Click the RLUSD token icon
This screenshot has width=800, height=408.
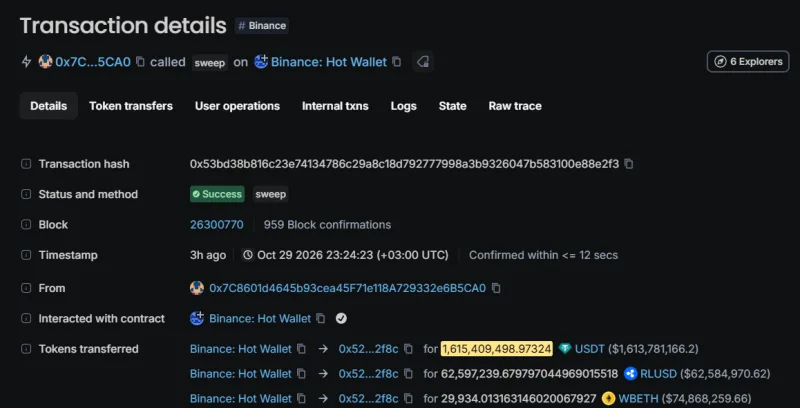(631, 373)
